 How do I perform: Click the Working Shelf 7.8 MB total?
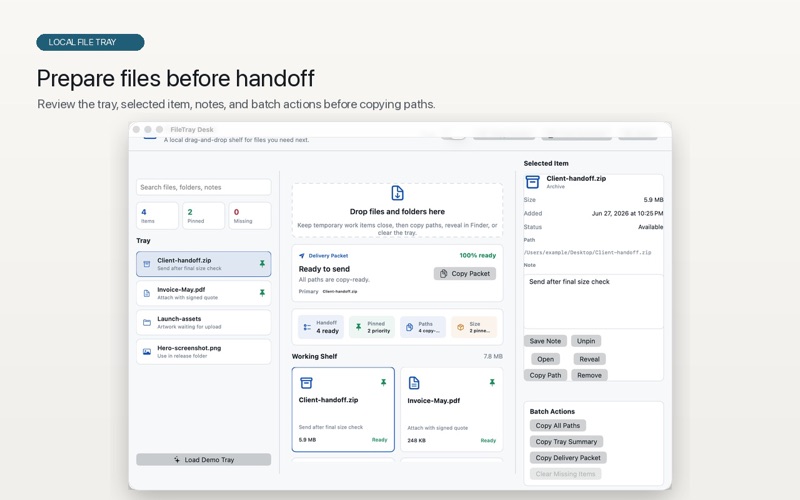[x=493, y=356]
